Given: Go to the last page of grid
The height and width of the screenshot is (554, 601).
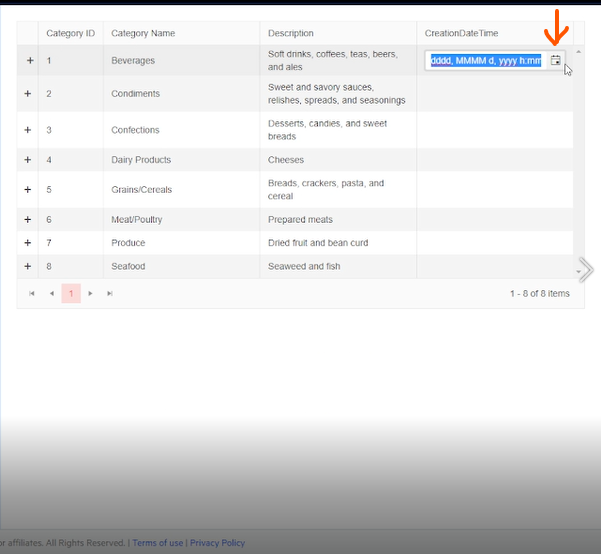Looking at the screenshot, I should click(x=110, y=293).
